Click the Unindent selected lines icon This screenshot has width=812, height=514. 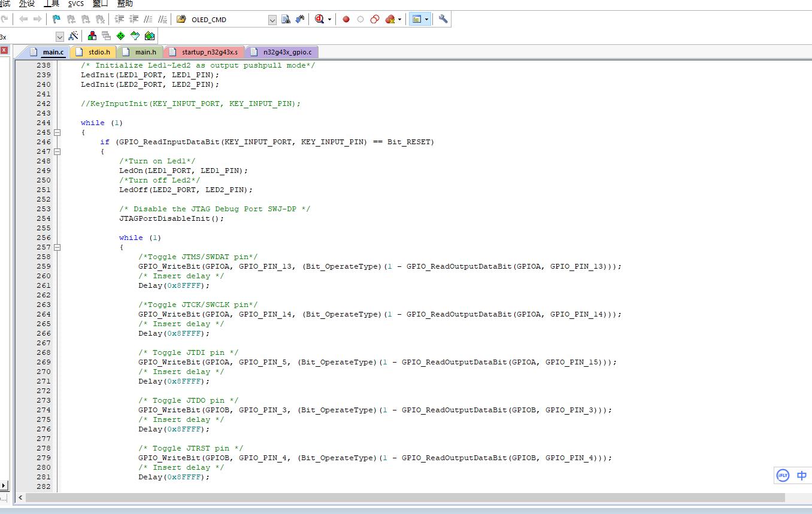[134, 19]
